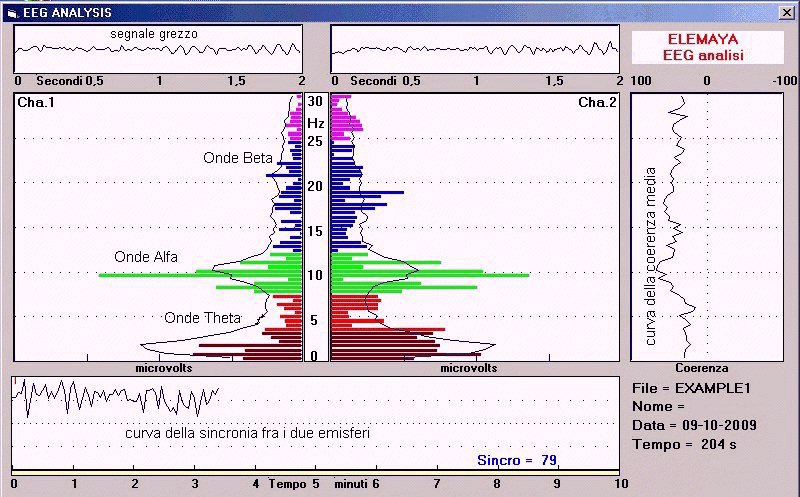Image resolution: width=800 pixels, height=497 pixels.
Task: Click the Hz frequency axis label
Action: click(315, 123)
